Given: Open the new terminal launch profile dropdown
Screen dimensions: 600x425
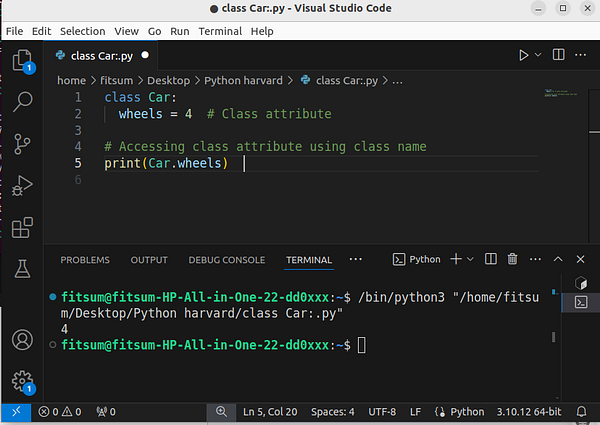Looking at the screenshot, I should click(x=470, y=259).
